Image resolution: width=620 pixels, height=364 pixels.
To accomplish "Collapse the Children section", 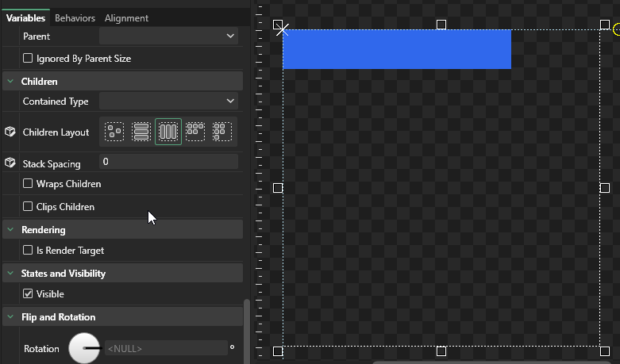I will click(10, 81).
